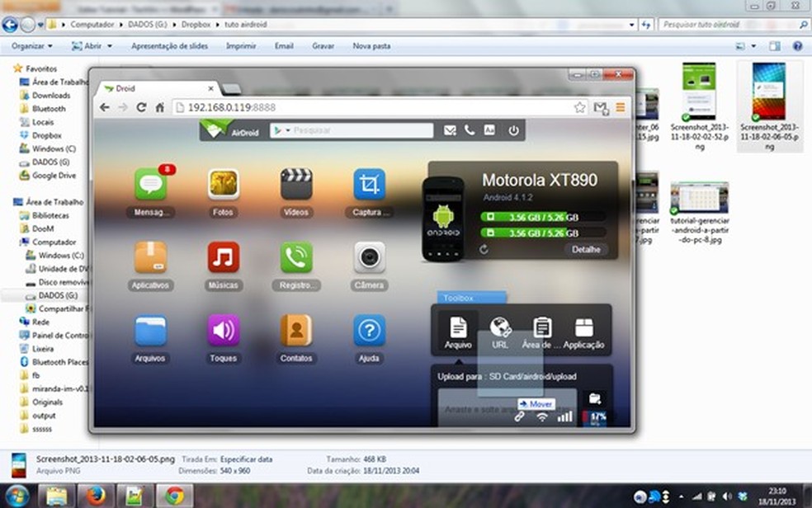Toggle the Wi-Fi signal indicator in AirDroid
This screenshot has height=508, width=812.
pyautogui.click(x=541, y=417)
